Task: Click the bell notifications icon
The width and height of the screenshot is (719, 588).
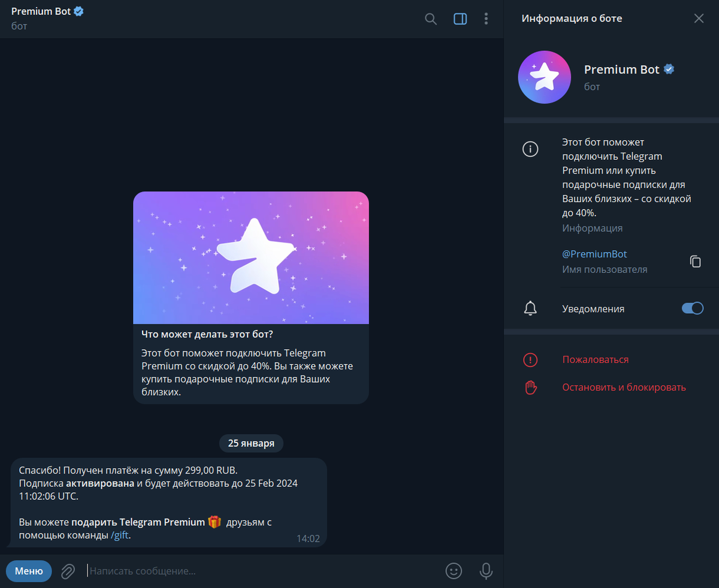Action: (x=530, y=308)
